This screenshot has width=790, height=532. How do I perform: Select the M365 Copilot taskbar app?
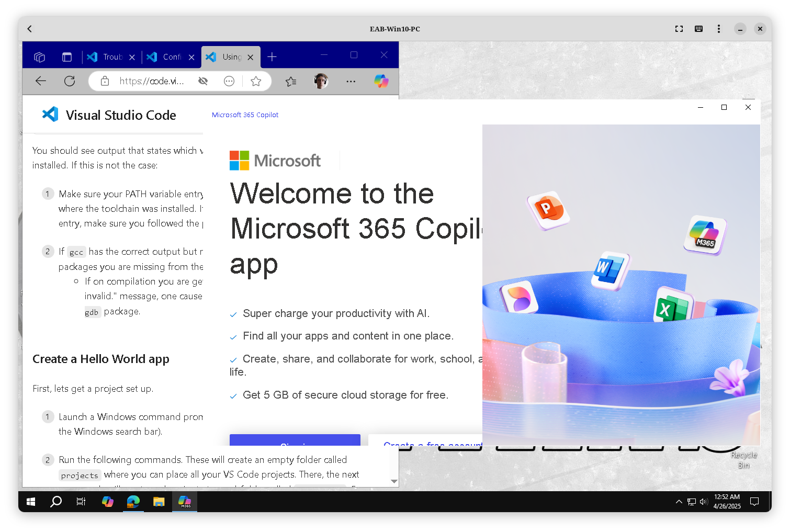[185, 502]
